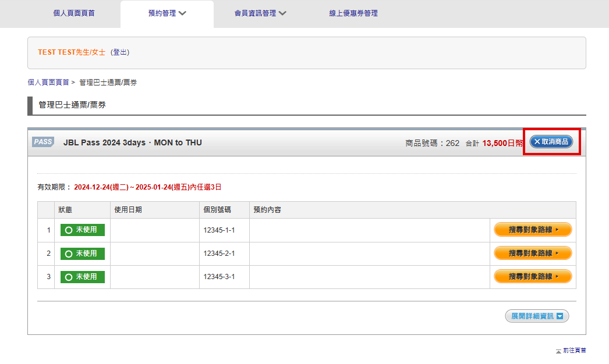Screen dimensions: 609x364
Task: Open the 會員資訊管理 dropdown menu
Action: tap(260, 13)
